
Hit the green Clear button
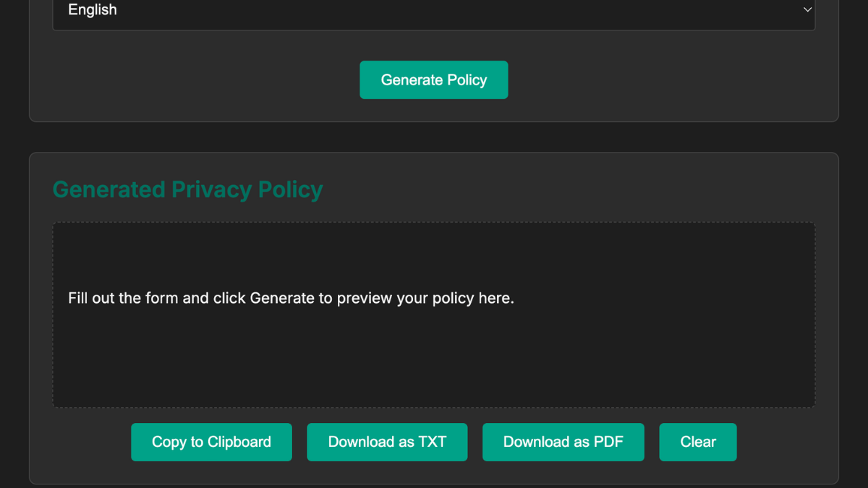pos(697,442)
